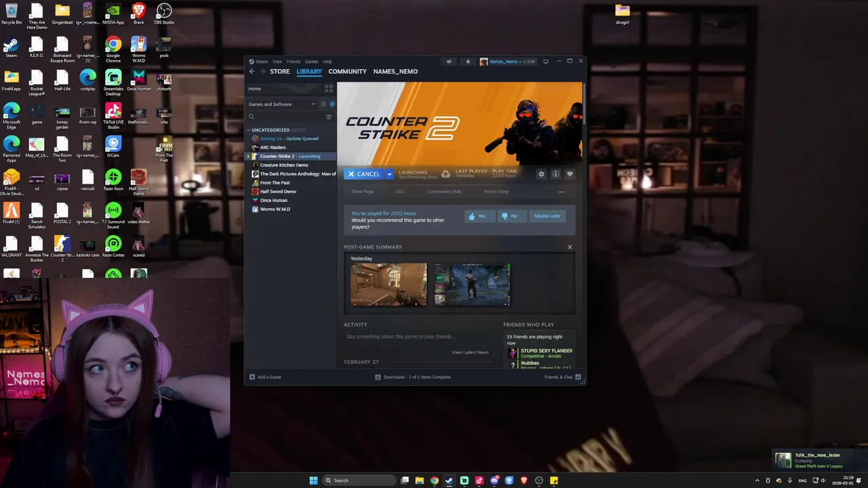Select dicegirl folder on desktop

point(623,14)
